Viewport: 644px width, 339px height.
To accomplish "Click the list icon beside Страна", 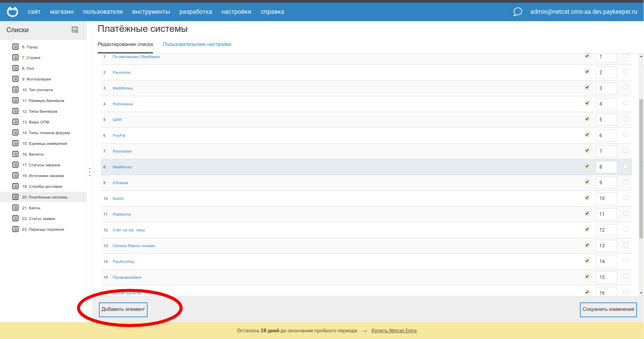I will [15, 58].
